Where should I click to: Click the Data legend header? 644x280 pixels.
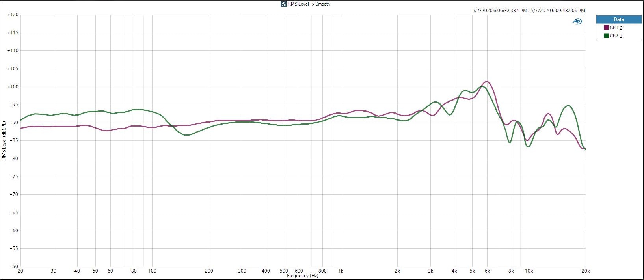[618, 19]
